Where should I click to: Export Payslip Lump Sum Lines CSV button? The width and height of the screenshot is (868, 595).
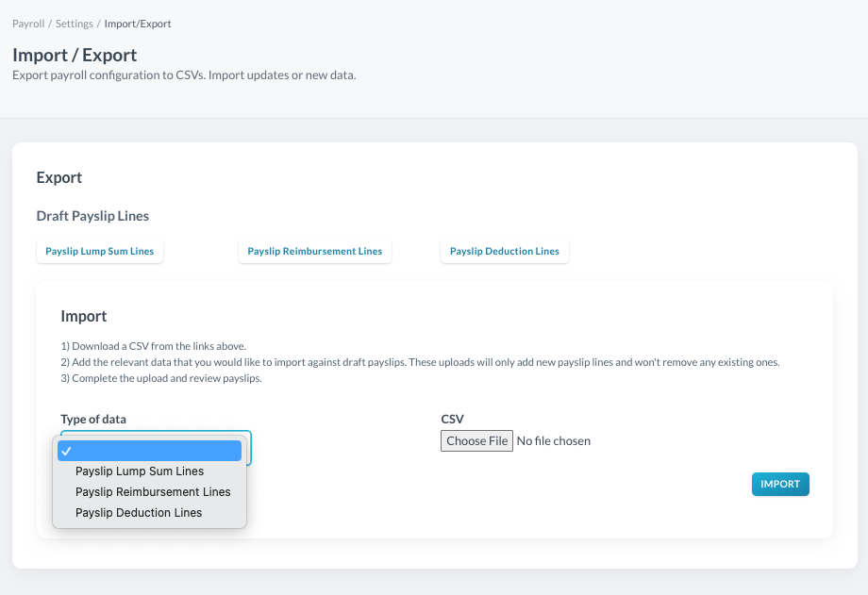pyautogui.click(x=100, y=252)
